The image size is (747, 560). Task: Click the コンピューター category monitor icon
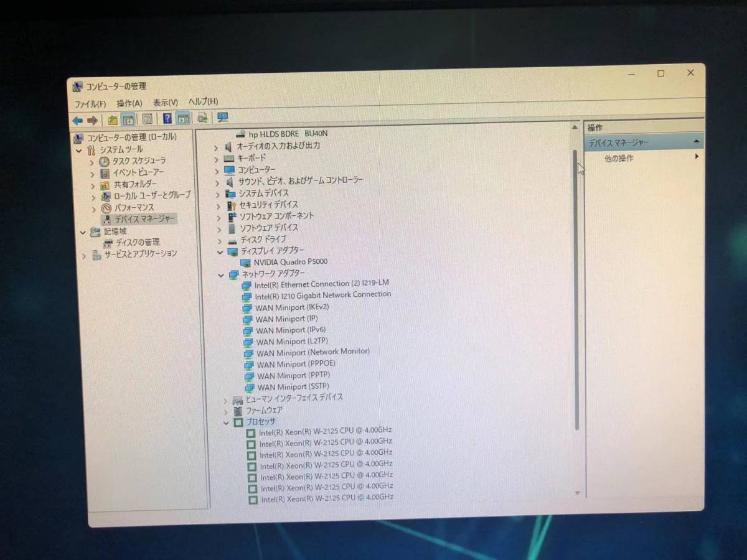[x=230, y=170]
